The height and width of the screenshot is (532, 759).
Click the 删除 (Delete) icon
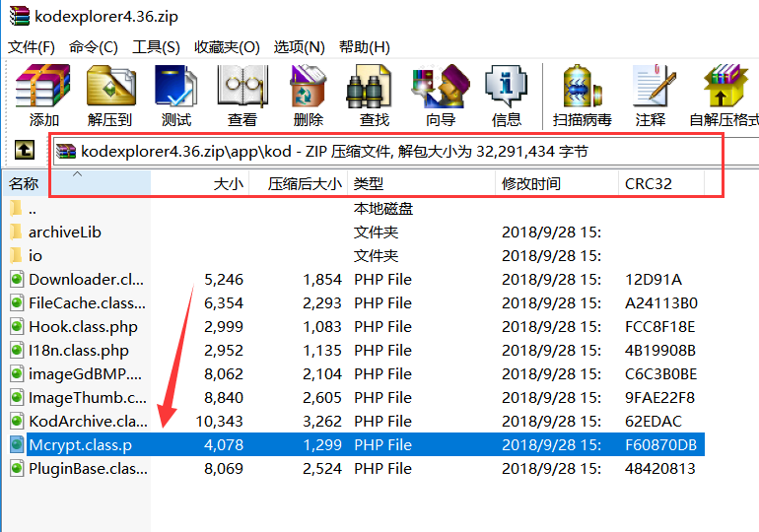point(308,96)
